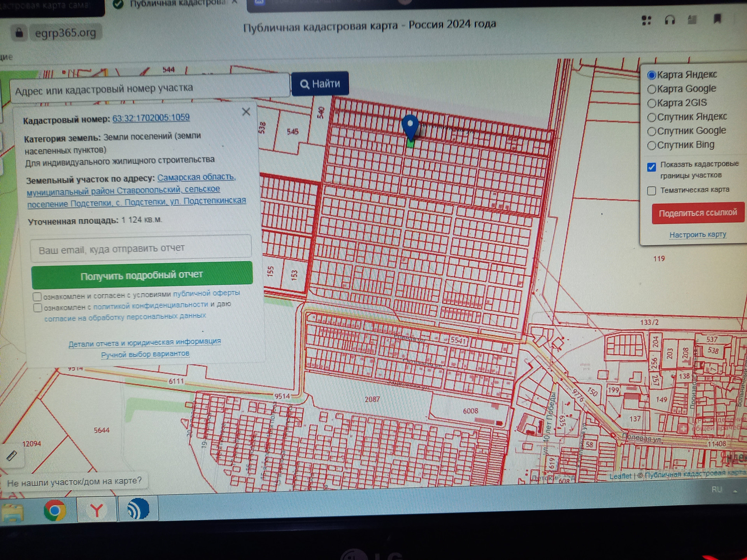Open the ruler measure tool
This screenshot has height=560, width=747.
pyautogui.click(x=12, y=456)
